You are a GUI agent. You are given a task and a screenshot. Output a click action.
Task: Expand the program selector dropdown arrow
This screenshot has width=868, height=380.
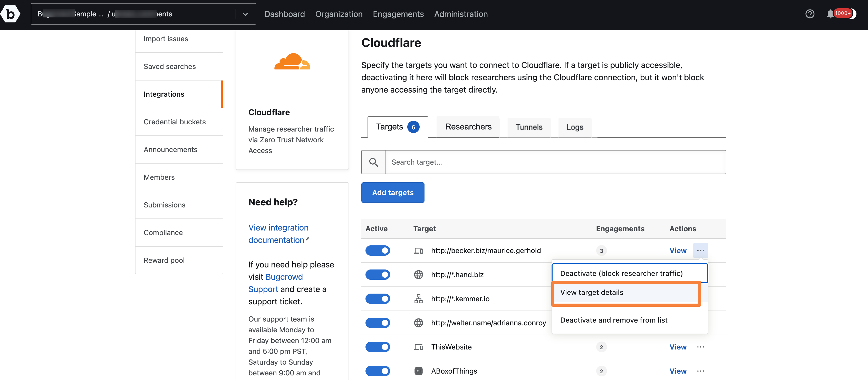coord(245,14)
